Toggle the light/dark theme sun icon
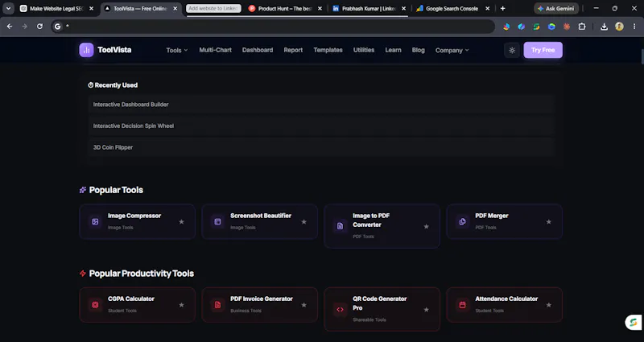644x342 pixels. pos(512,50)
